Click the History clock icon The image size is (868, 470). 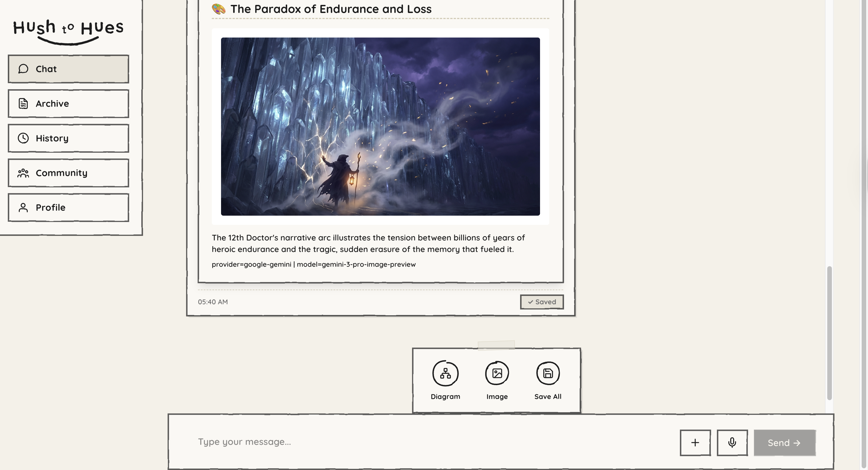click(23, 138)
